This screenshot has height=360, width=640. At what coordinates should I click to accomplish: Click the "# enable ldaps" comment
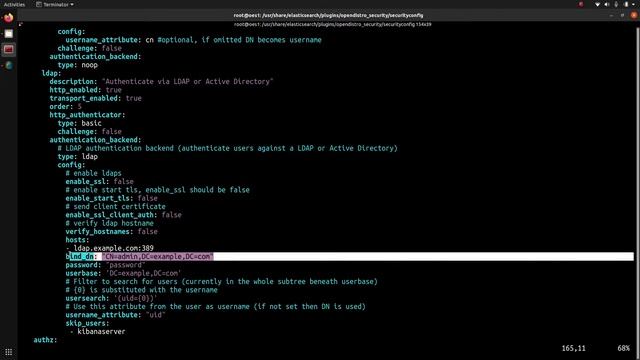[x=93, y=173]
